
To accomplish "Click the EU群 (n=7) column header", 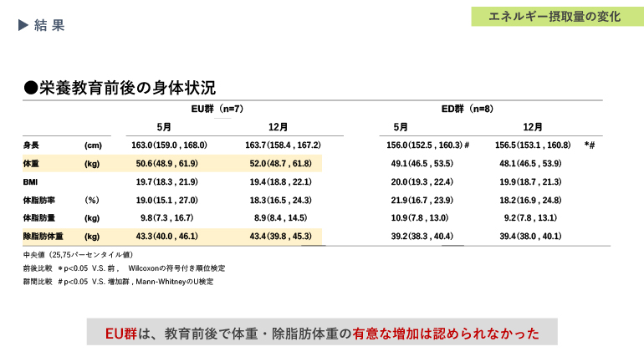I will pyautogui.click(x=217, y=109).
